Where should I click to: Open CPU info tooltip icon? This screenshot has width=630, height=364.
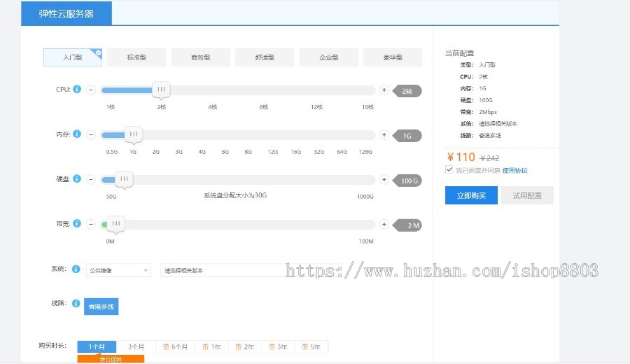tap(77, 89)
